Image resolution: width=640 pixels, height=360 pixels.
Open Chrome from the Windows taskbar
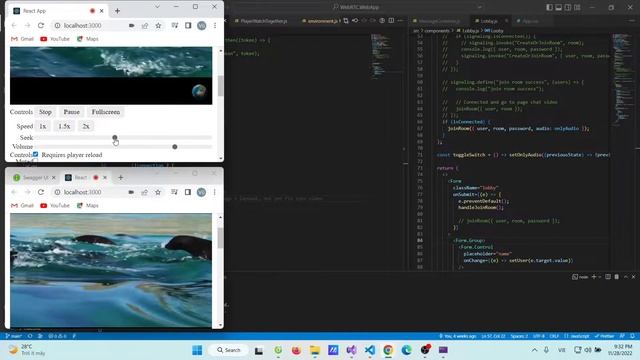click(x=388, y=350)
